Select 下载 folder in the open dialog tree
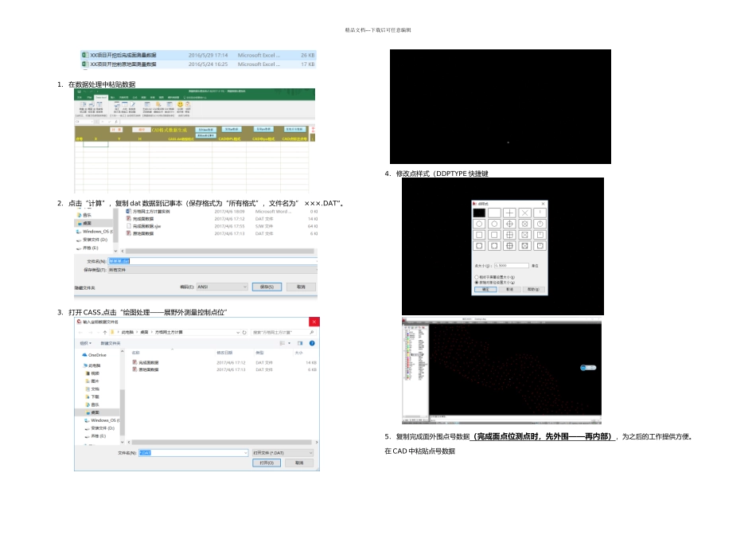 pos(92,397)
